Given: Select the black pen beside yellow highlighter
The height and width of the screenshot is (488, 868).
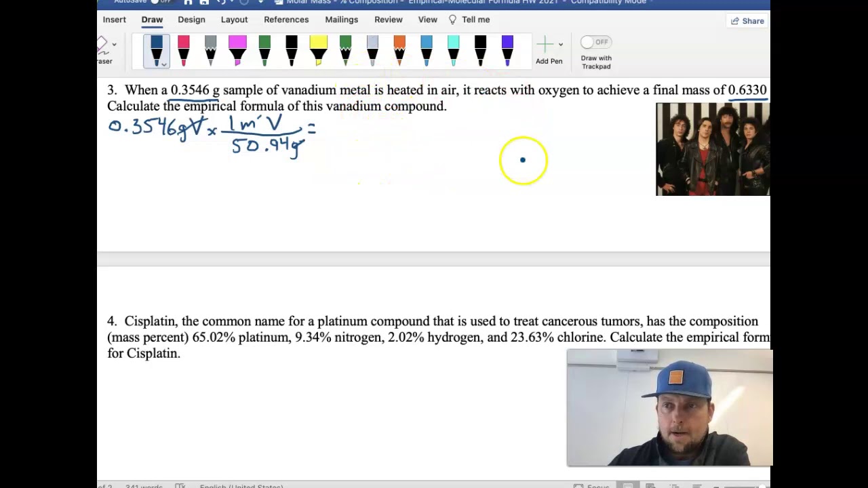Looking at the screenshot, I should tap(292, 51).
